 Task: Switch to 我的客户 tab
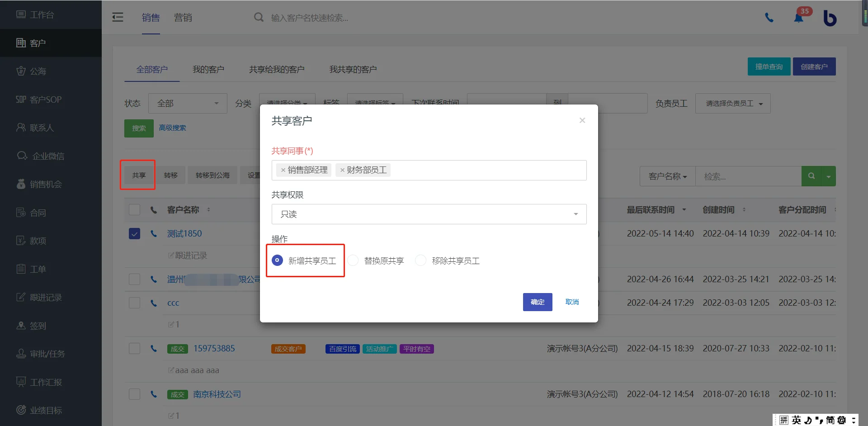(x=208, y=69)
